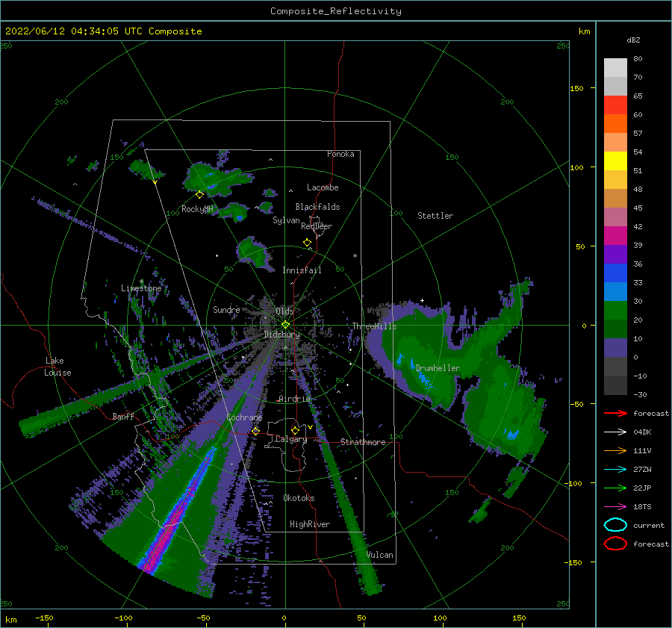The width and height of the screenshot is (672, 628).
Task: Click the RedDeer city label
Action: pyautogui.click(x=317, y=226)
